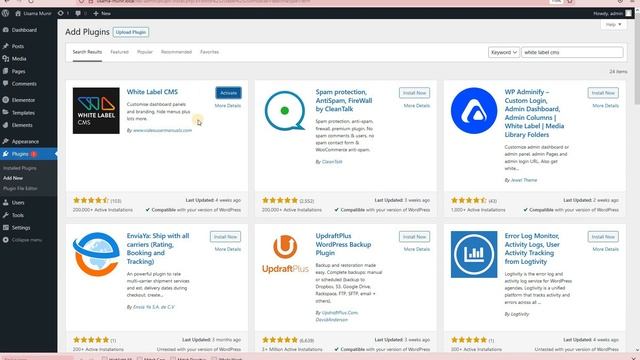640x360 pixels.
Task: Open Spam protection by CleanTalk title
Action: (x=344, y=100)
